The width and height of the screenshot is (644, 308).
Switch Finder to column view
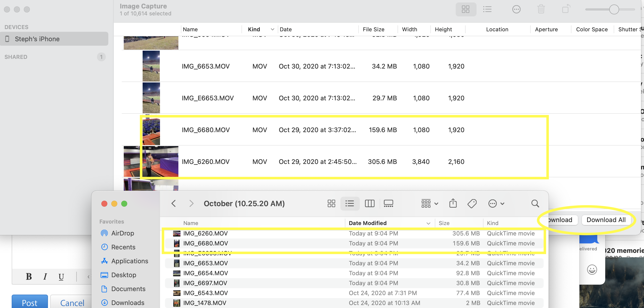point(369,203)
